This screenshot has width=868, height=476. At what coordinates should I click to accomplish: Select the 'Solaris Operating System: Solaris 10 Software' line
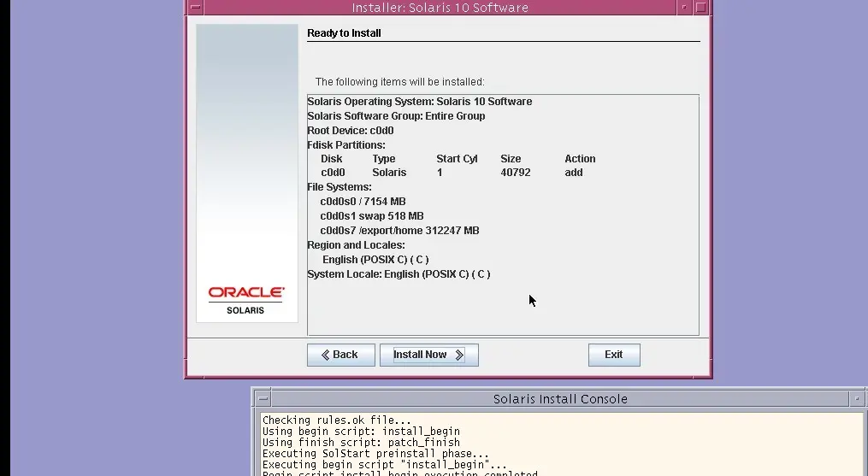420,102
